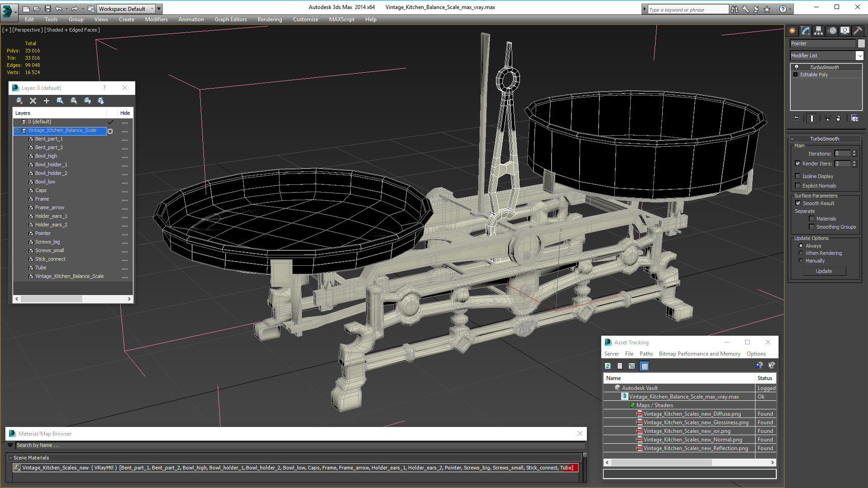Remove modifier with the trash can icon
868x488 pixels.
coord(839,118)
